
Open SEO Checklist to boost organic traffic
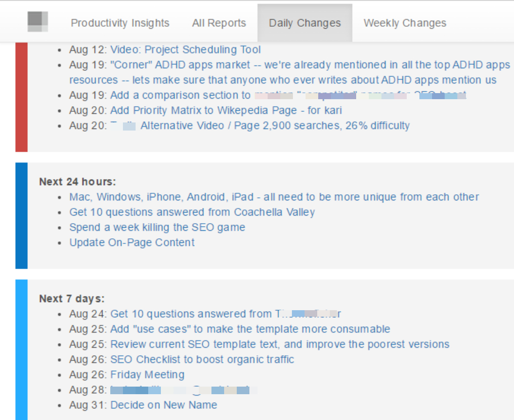point(202,360)
